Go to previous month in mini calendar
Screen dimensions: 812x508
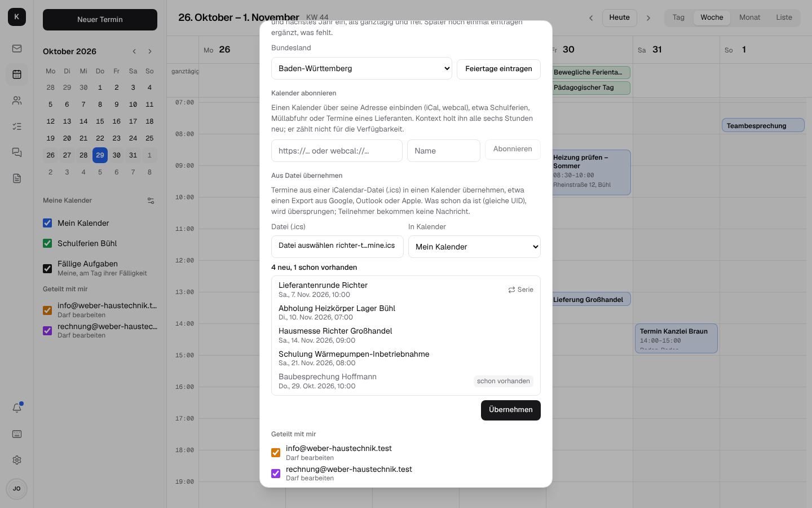pos(134,51)
